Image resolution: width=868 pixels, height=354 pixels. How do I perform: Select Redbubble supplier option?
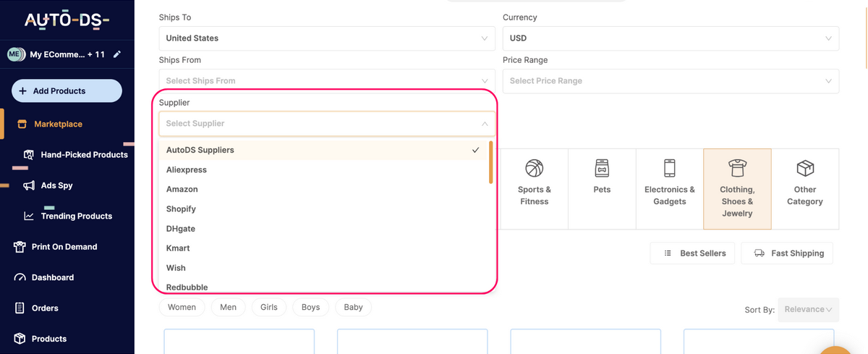(324, 287)
